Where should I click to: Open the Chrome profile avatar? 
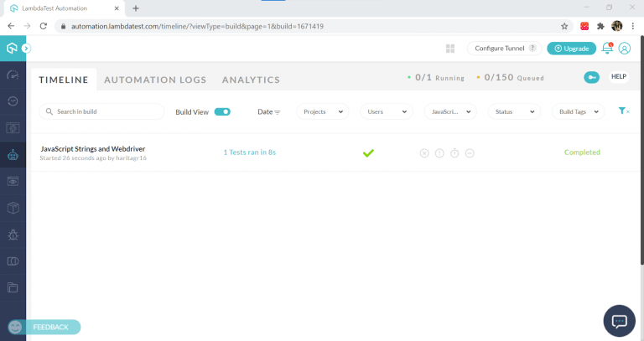[x=617, y=26]
